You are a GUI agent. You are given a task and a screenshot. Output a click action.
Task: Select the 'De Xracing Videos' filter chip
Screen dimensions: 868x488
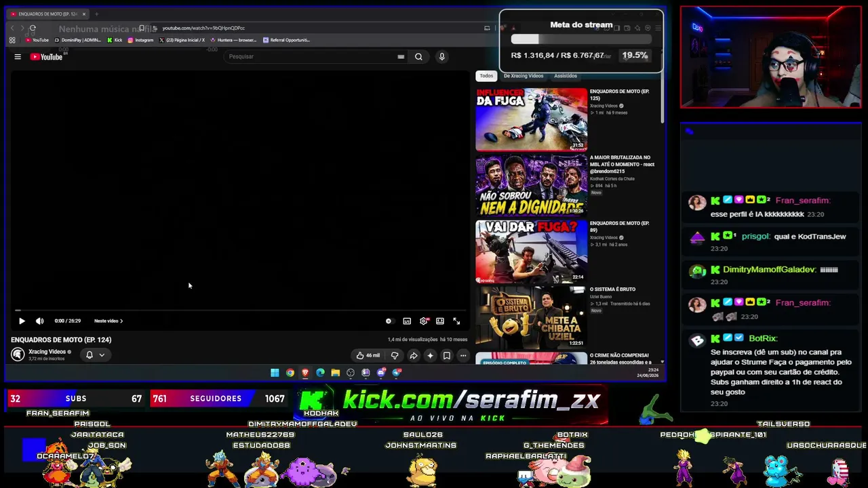tap(523, 76)
